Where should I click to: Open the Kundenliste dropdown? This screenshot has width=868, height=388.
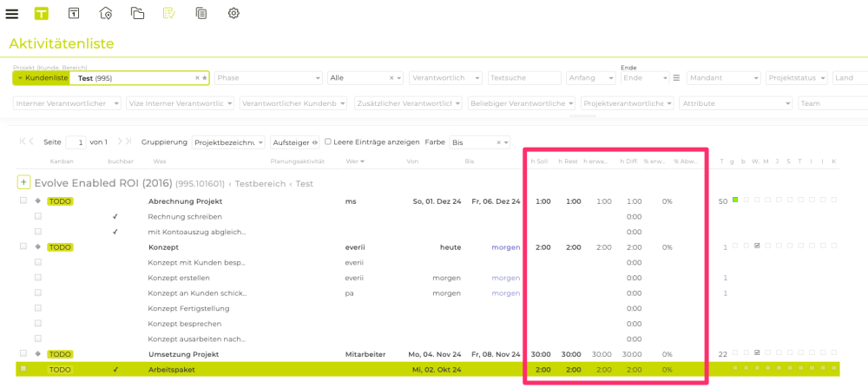tap(42, 78)
